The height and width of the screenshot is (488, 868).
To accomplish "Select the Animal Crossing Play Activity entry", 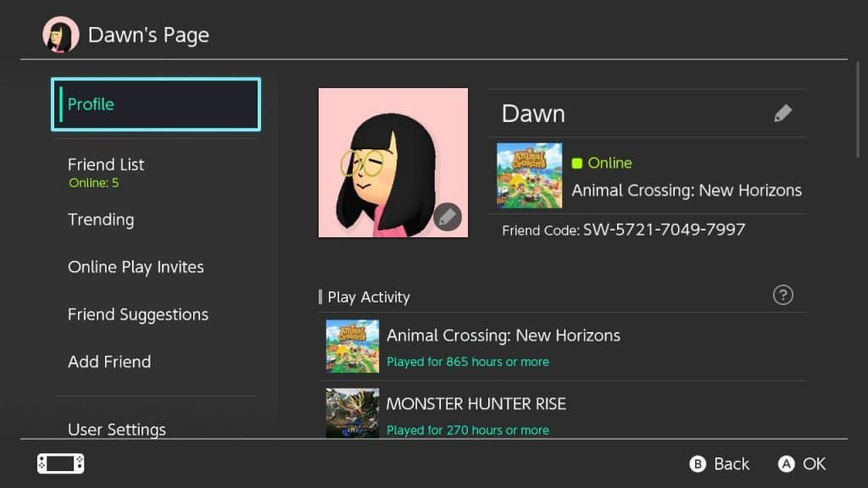I will 502,345.
